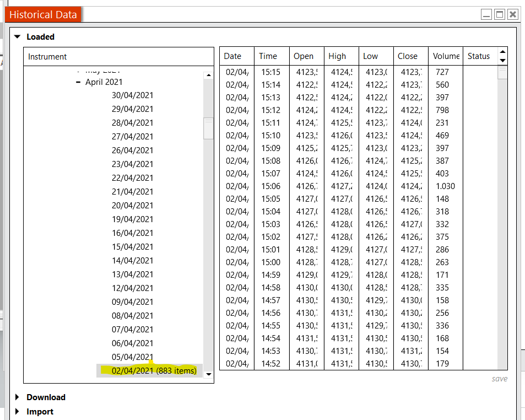The width and height of the screenshot is (525, 420).
Task: Click the Close column header
Action: (411, 56)
